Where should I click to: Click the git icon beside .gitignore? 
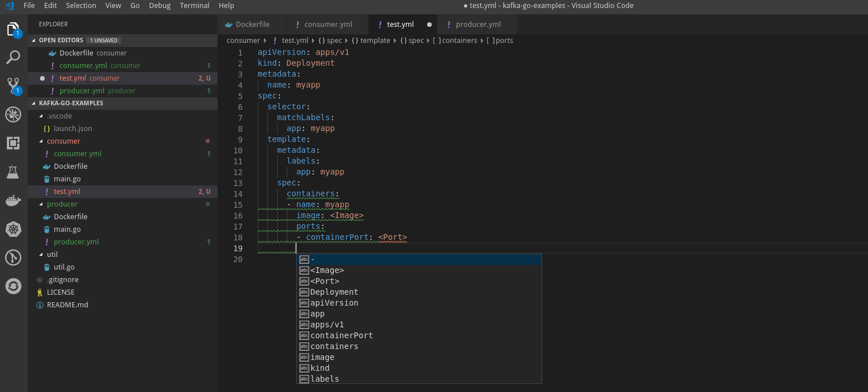coord(40,280)
